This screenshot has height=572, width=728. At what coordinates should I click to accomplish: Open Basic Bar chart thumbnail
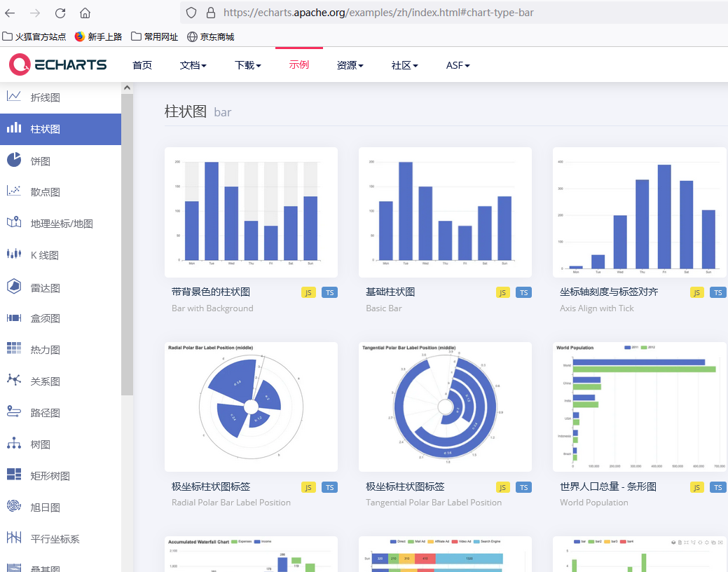[445, 212]
